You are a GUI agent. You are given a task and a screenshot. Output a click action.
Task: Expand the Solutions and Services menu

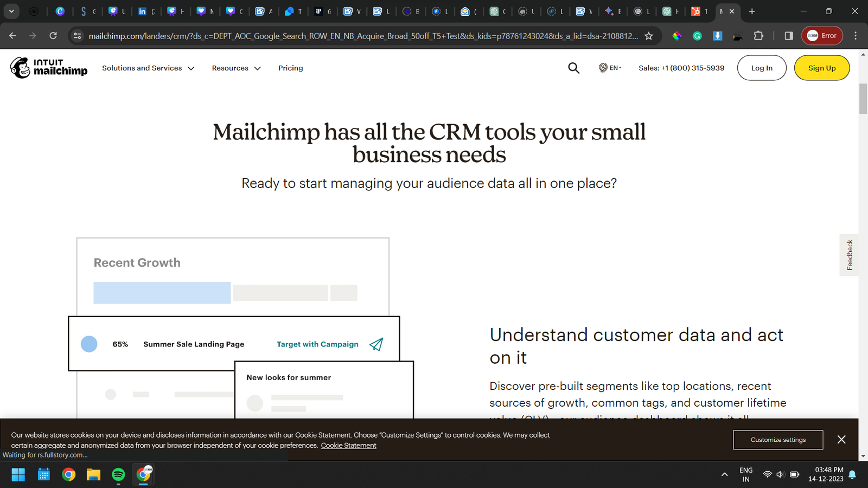pos(148,68)
